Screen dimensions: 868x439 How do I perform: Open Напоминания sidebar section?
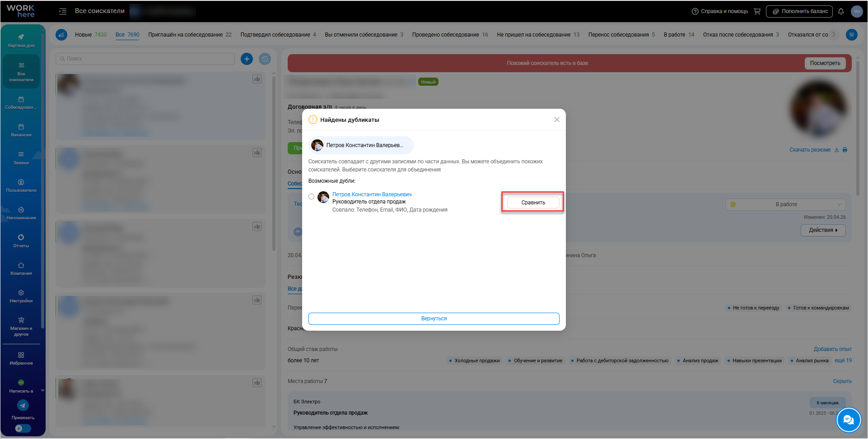coord(21,213)
